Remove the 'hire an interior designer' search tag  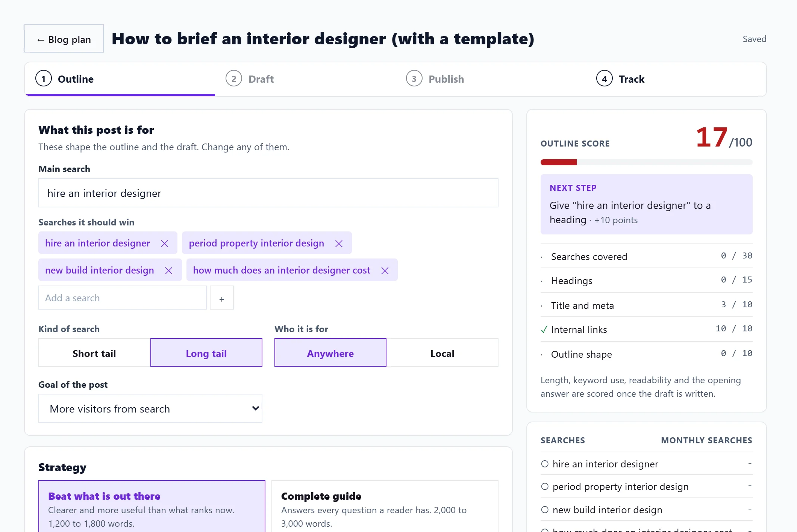(164, 243)
